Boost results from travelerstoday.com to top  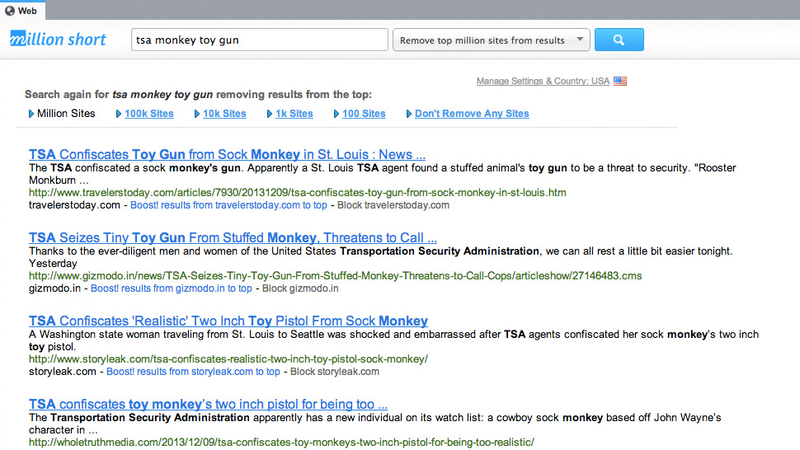tap(229, 205)
